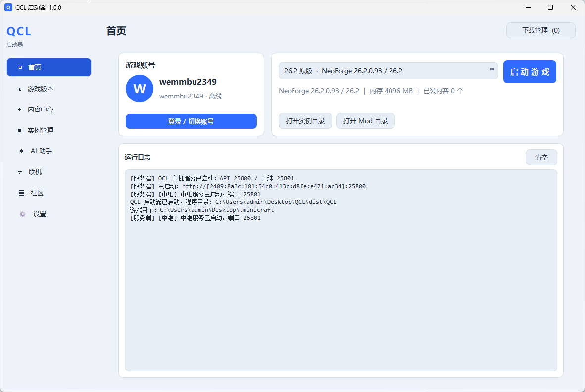Click the 联机 swap-arrows icon
This screenshot has width=585, height=392.
[x=20, y=172]
